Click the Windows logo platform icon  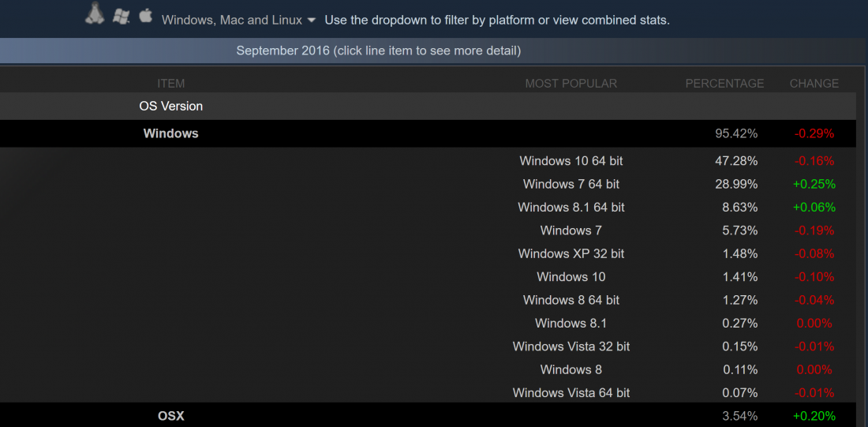point(121,16)
